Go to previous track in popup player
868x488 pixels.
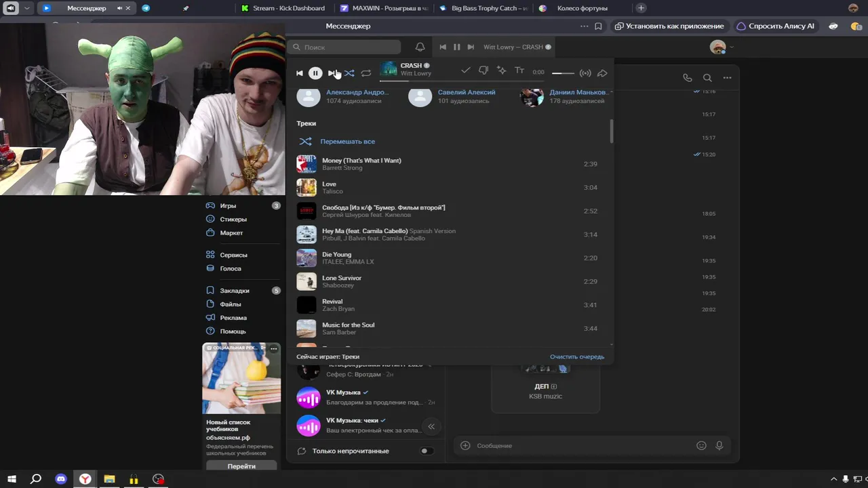tap(300, 73)
